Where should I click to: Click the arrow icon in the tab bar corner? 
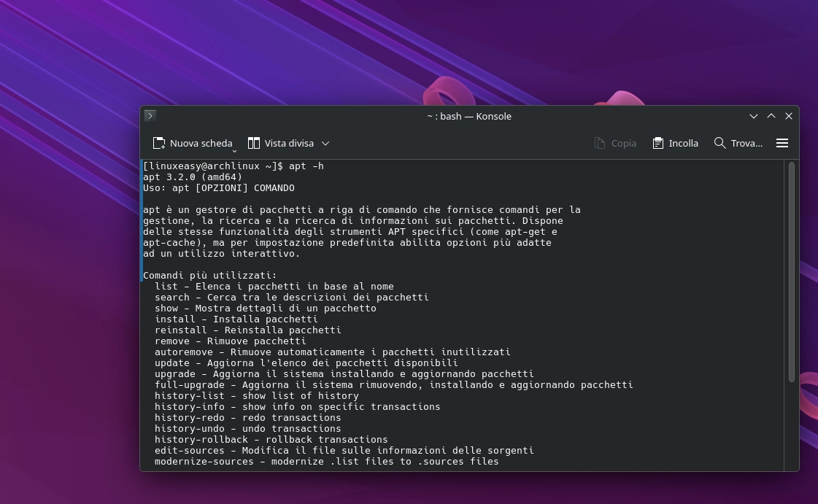point(150,115)
